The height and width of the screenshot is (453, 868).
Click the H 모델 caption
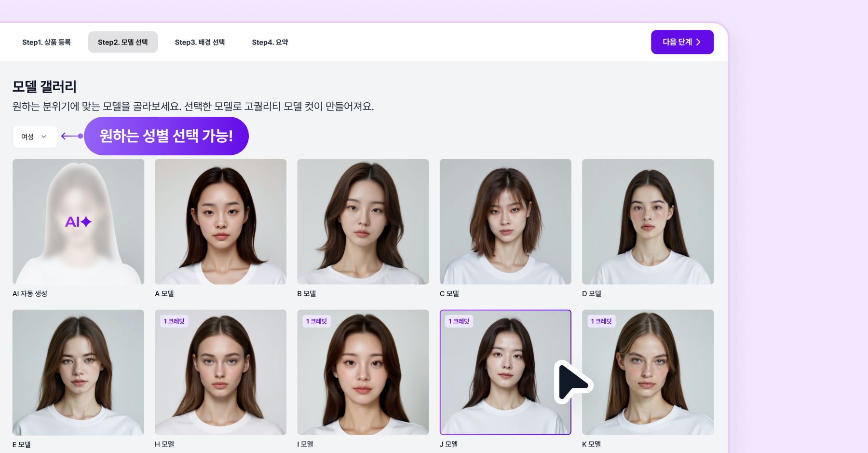pos(164,444)
